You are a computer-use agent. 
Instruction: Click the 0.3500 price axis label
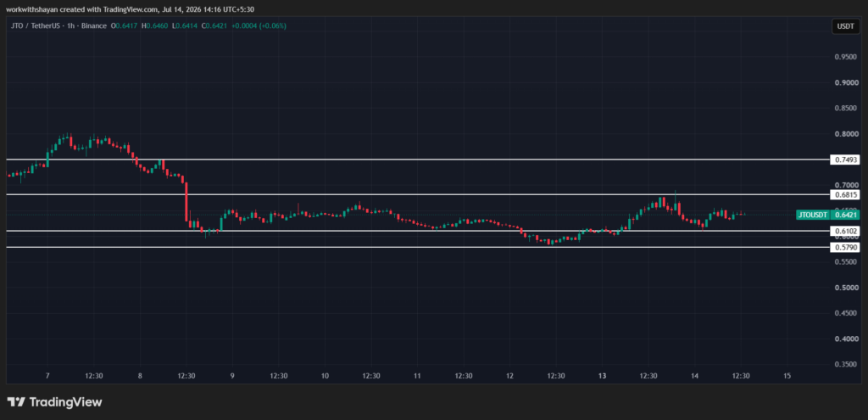(x=847, y=365)
